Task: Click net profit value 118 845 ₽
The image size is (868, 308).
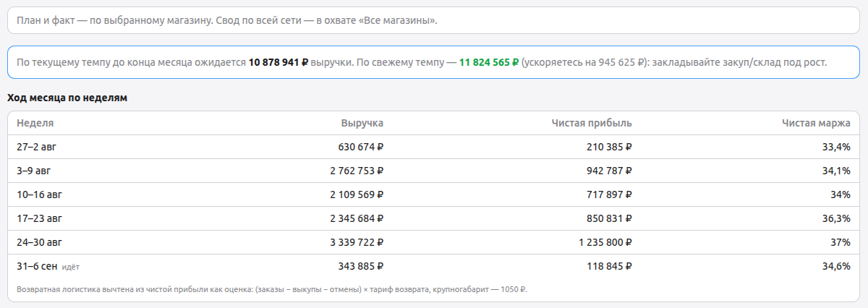Action: 610,266
